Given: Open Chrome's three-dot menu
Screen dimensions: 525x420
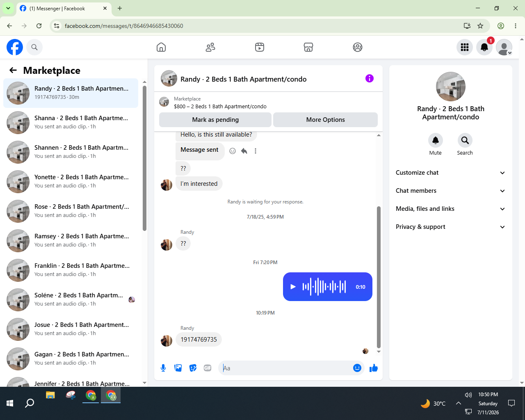Looking at the screenshot, I should (516, 26).
